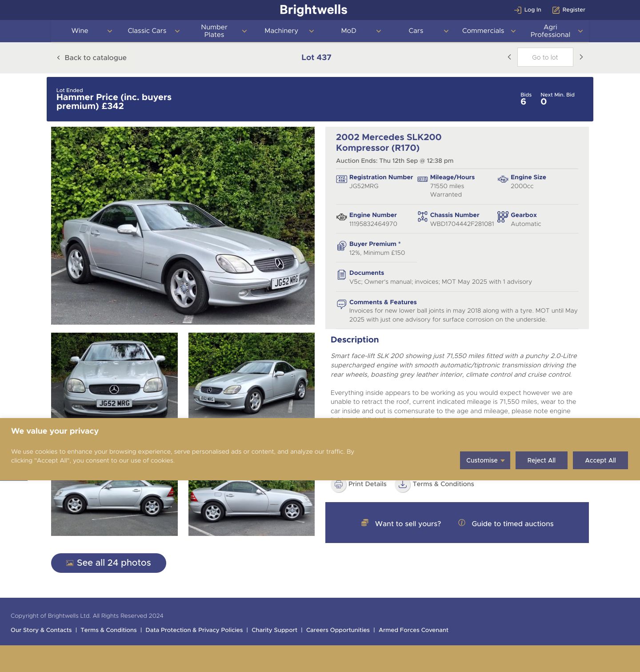Open the front three-quarter view thumbnail beside the front-view photo
Viewport: 640px width, 672px height.
coord(252,375)
